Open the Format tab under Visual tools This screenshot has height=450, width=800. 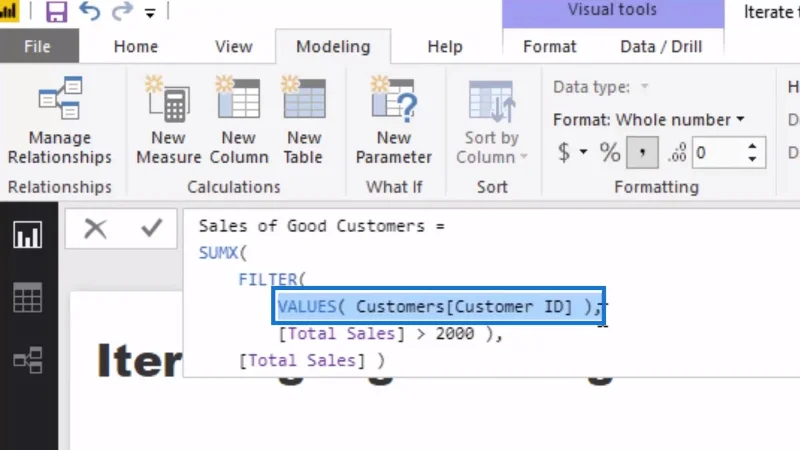(x=549, y=46)
